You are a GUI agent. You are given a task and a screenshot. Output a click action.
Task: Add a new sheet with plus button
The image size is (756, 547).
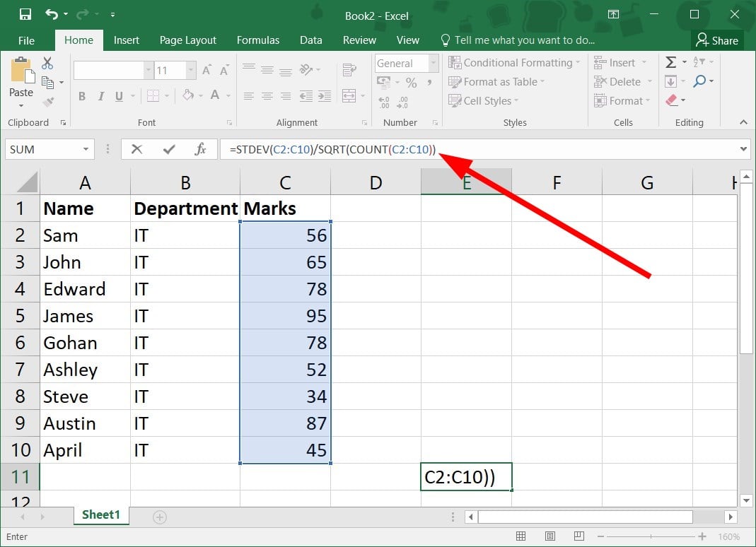pyautogui.click(x=160, y=517)
